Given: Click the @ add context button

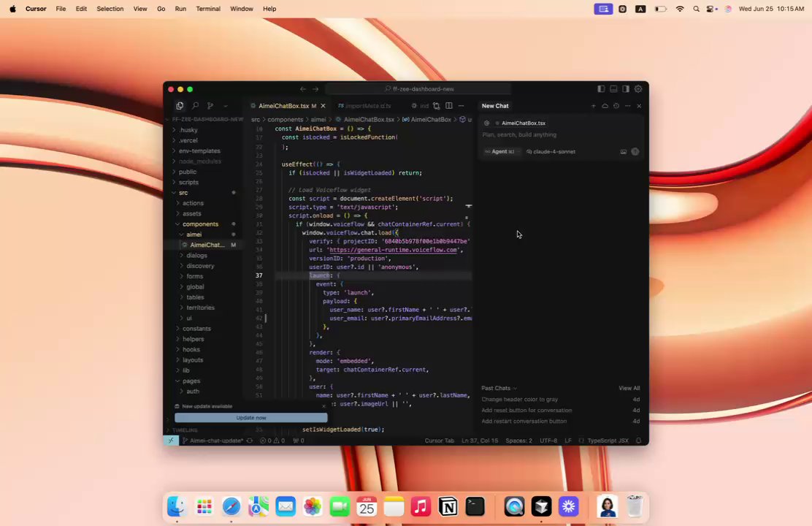Looking at the screenshot, I should tap(486, 123).
